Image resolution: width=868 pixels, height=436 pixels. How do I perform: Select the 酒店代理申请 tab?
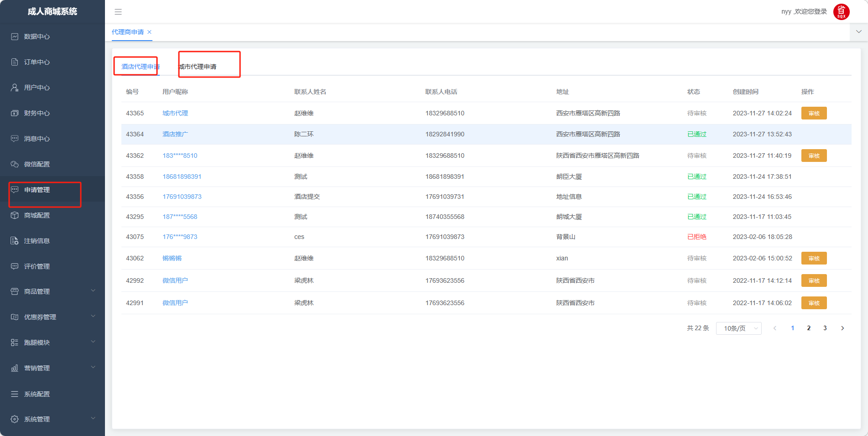[x=140, y=67]
